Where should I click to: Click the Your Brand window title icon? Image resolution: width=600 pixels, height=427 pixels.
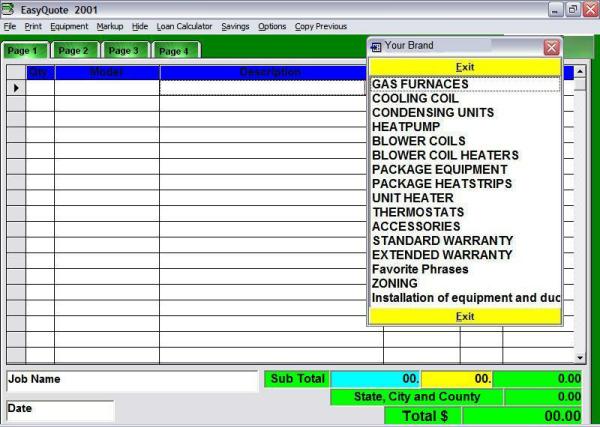tap(376, 47)
